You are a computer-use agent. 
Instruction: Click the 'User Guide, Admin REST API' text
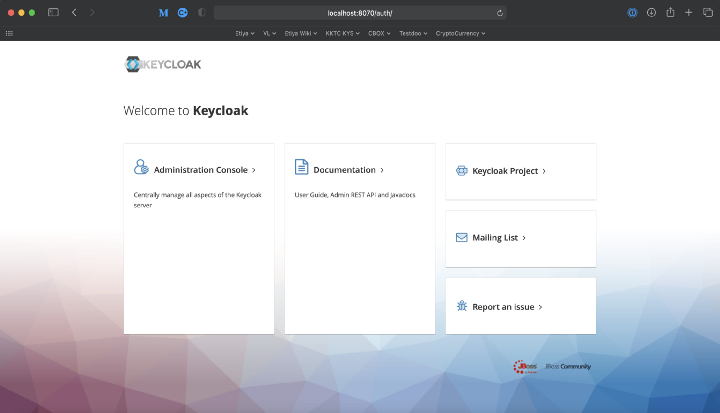[355, 195]
